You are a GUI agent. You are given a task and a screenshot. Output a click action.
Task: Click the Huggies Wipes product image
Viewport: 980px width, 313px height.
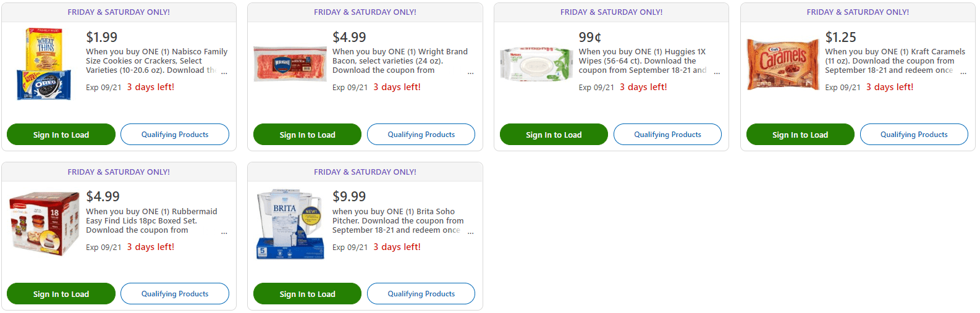pos(536,64)
